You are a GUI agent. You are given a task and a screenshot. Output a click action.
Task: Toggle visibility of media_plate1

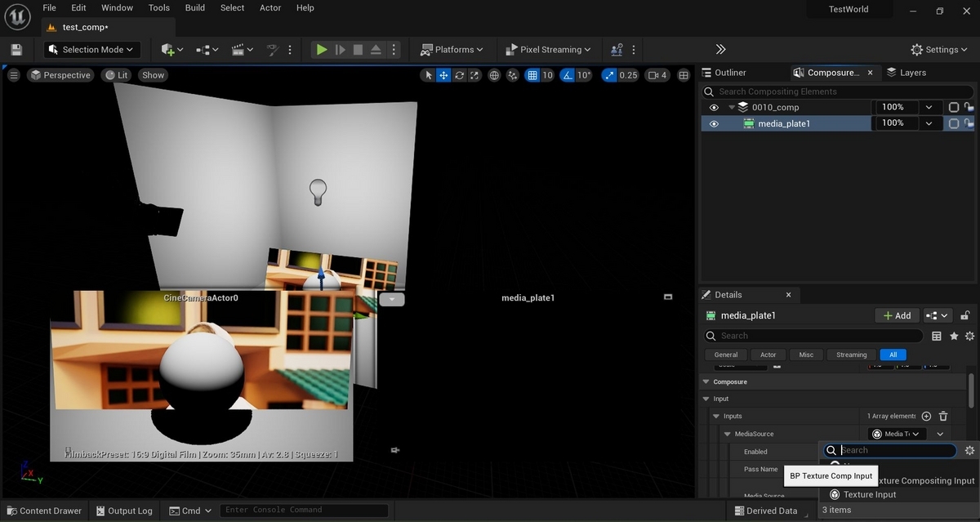click(714, 124)
